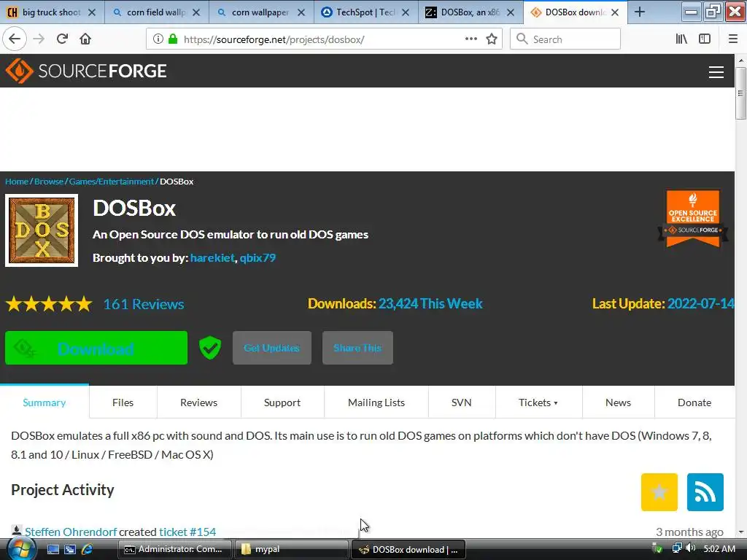Bookmark this page with the star
The image size is (747, 560).
(x=492, y=39)
